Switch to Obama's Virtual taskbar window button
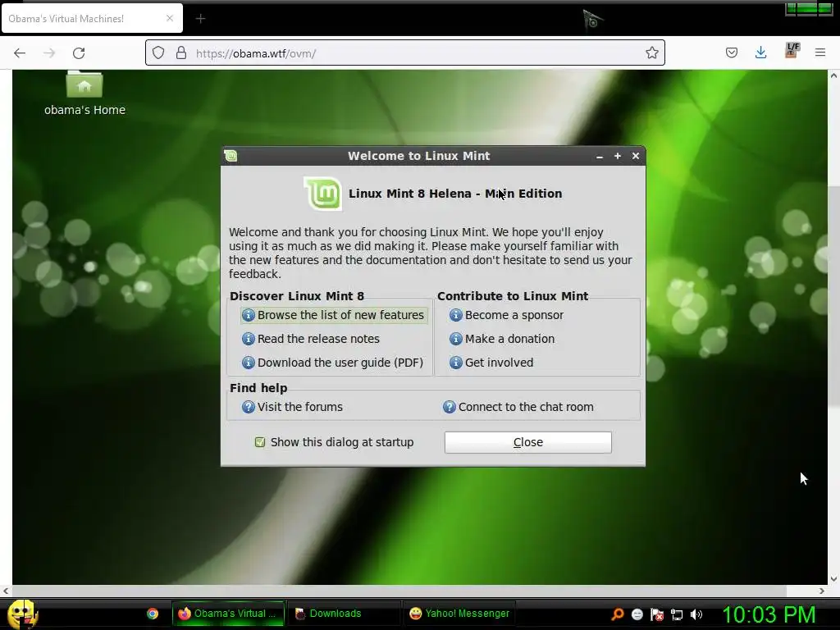 point(228,614)
